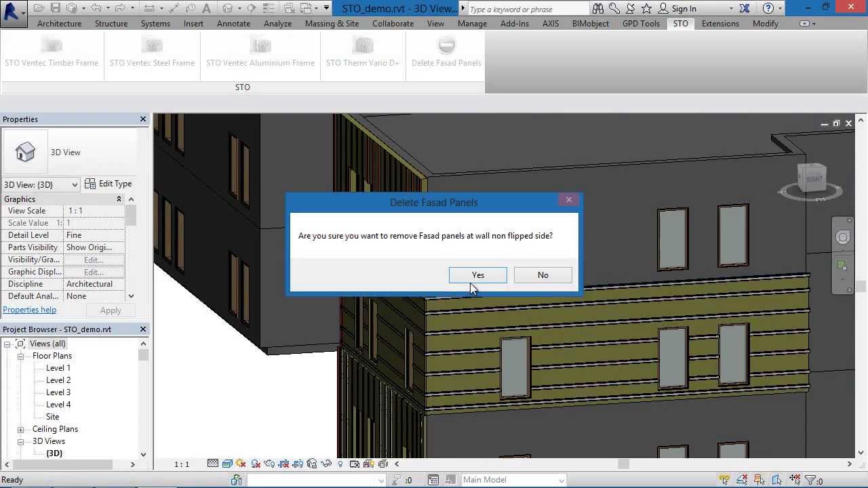Viewport: 868px width, 488px height.
Task: Click Delete Fasad Panels ribbon tool
Action: point(446,53)
